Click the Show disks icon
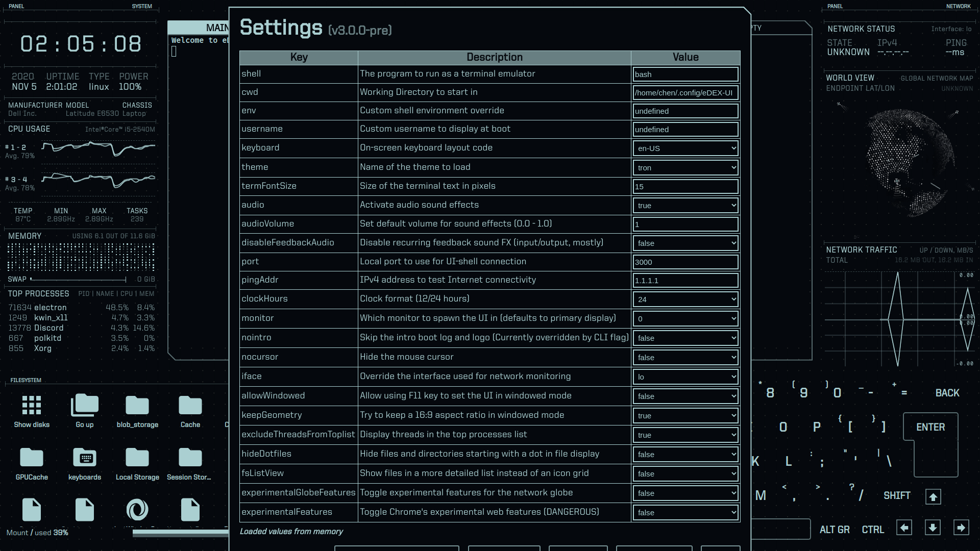The width and height of the screenshot is (980, 551). (32, 406)
